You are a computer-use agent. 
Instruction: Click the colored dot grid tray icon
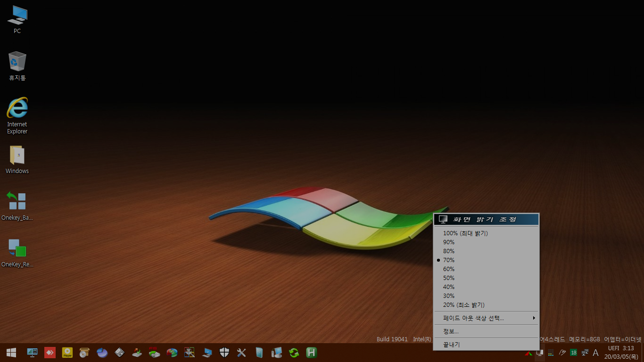[551, 353]
